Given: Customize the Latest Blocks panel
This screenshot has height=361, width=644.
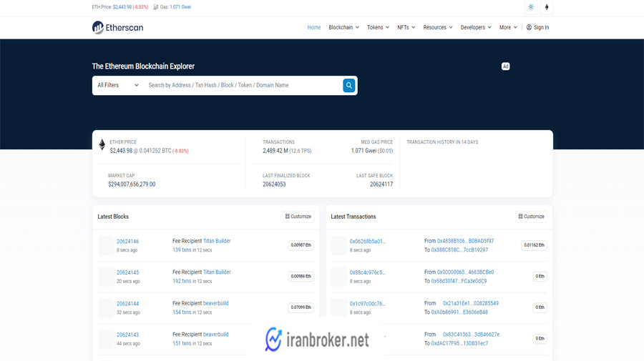Looking at the screenshot, I should tap(298, 217).
